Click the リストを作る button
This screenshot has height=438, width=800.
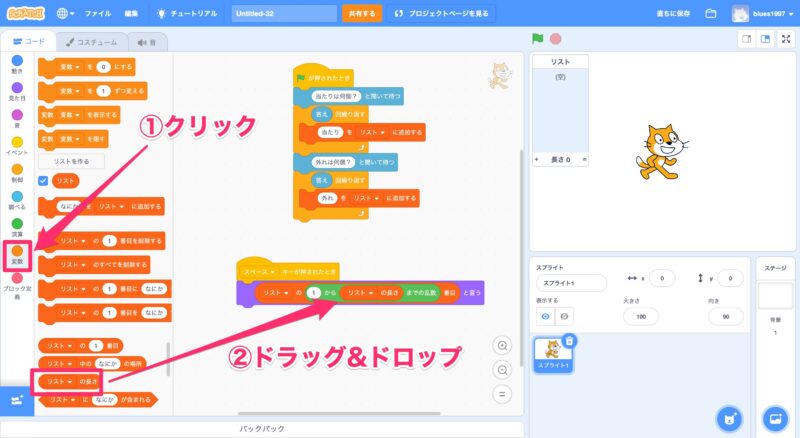coord(70,161)
